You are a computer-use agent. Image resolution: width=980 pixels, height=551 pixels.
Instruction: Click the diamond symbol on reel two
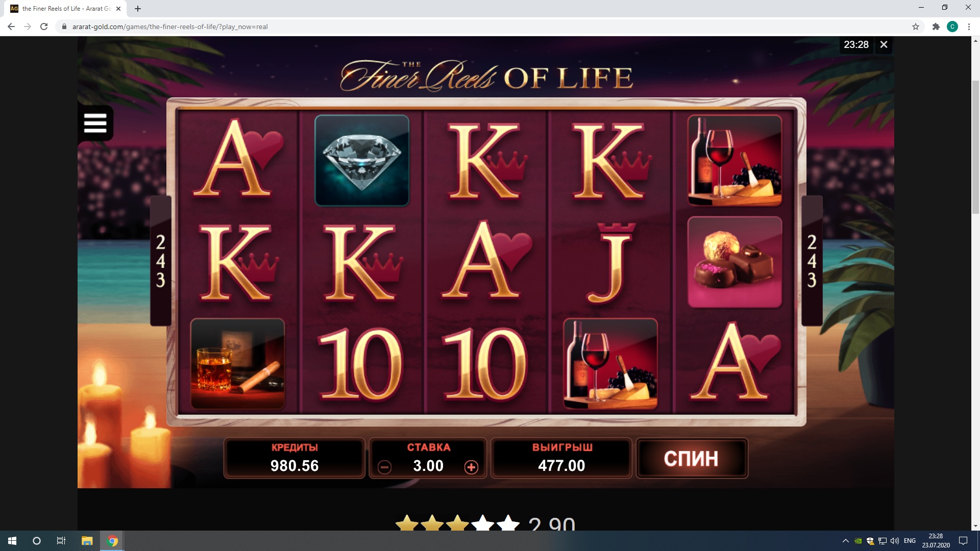[x=362, y=160]
